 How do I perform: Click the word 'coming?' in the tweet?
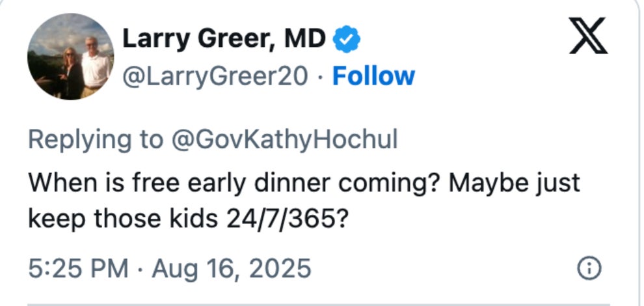pos(399,184)
